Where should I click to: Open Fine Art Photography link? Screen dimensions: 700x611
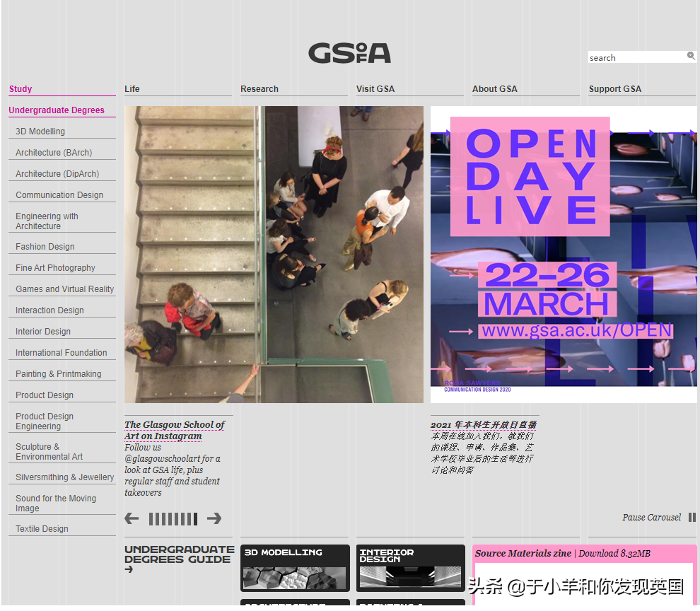click(55, 267)
